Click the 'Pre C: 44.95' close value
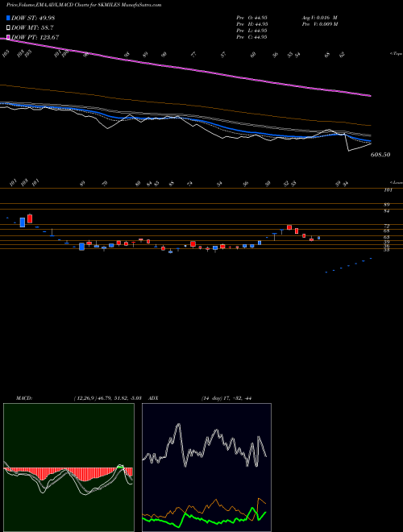 pos(251,37)
